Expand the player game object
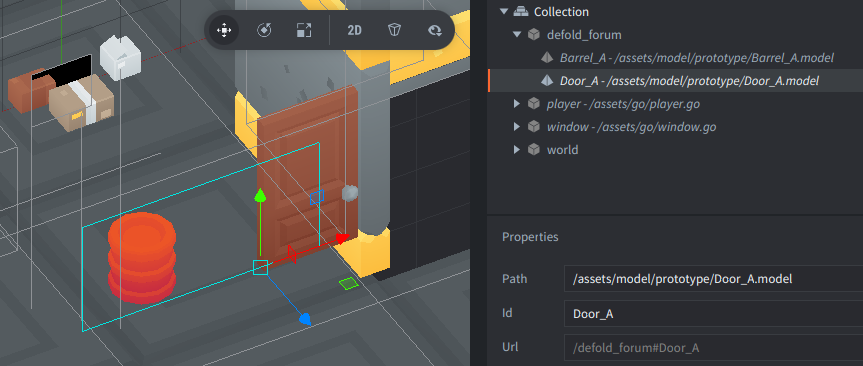The image size is (863, 366). [x=516, y=103]
